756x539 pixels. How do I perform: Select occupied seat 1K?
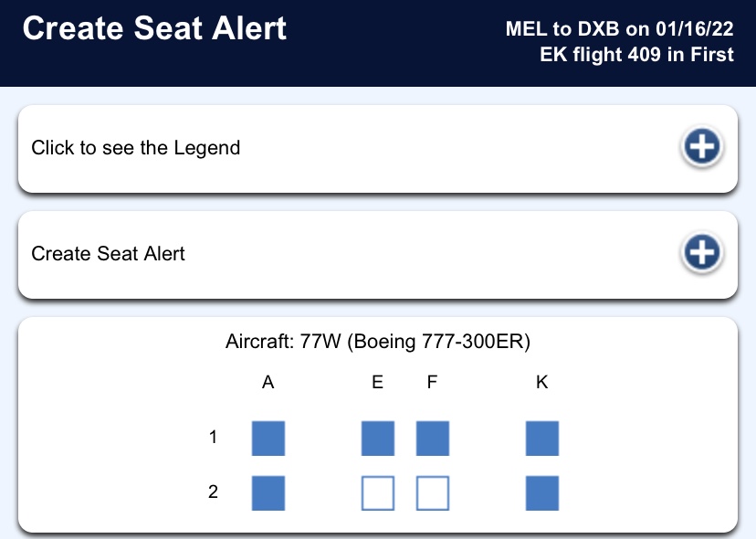[542, 439]
